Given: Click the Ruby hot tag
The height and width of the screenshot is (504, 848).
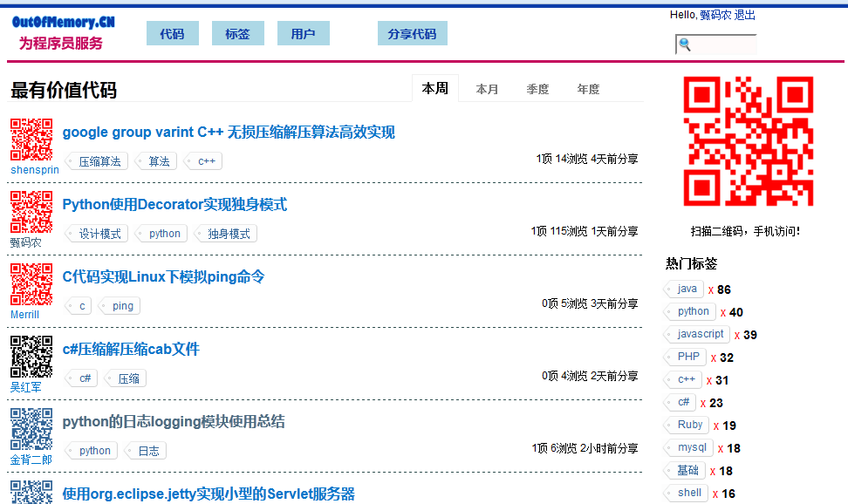Looking at the screenshot, I should (687, 425).
